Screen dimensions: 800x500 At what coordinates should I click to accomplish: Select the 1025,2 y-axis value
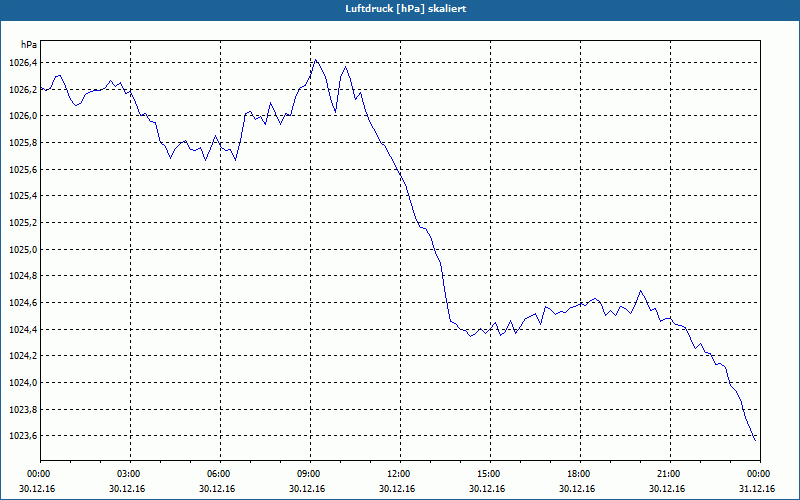(x=23, y=223)
